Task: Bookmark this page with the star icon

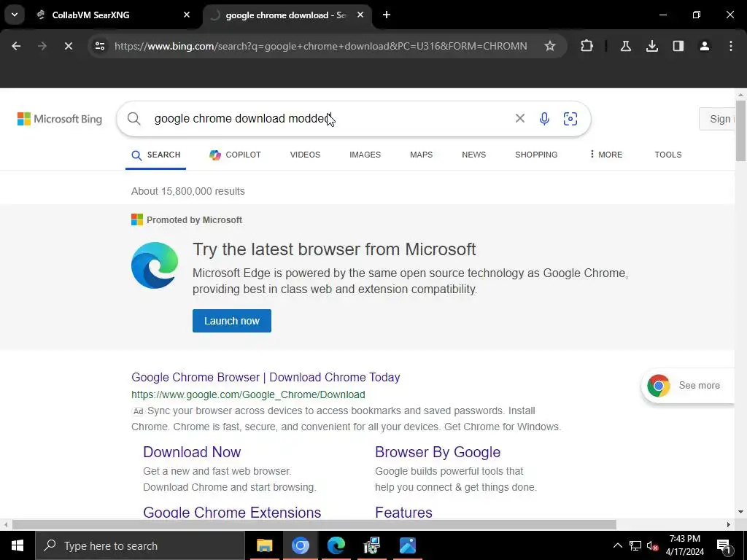Action: click(x=550, y=46)
